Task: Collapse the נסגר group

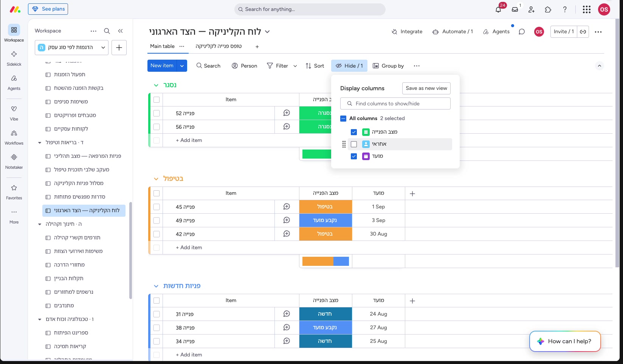Action: tap(156, 85)
